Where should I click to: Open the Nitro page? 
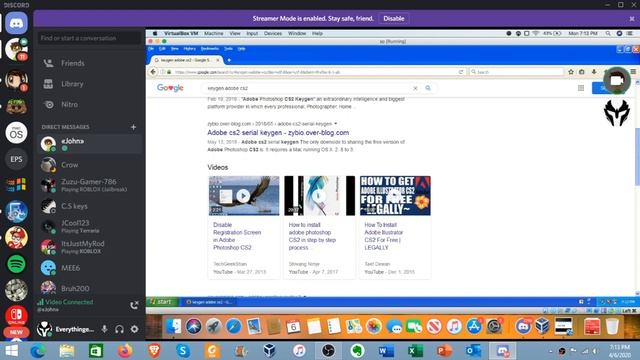tap(90, 104)
